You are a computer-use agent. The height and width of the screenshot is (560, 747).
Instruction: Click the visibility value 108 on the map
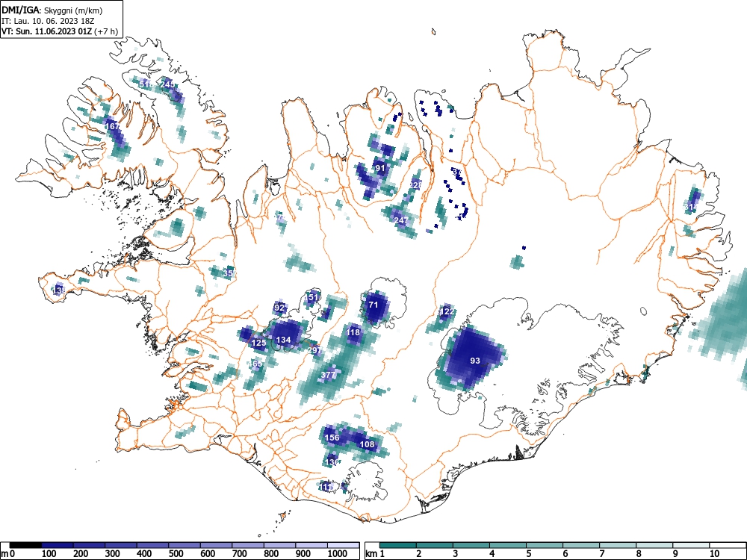pos(367,444)
